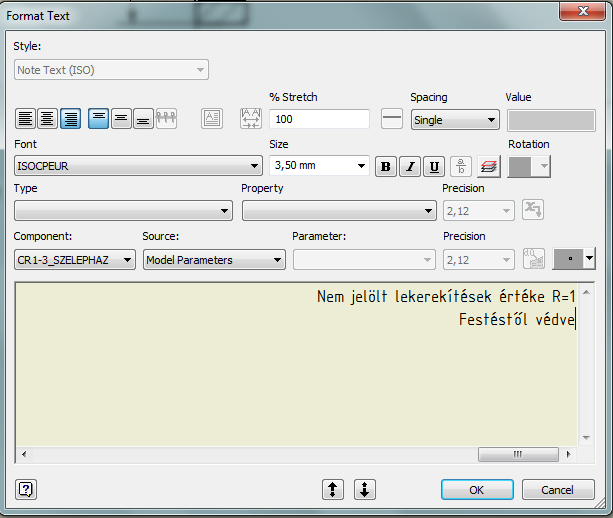Click the greyed Value field
Viewport: 613px width, 518px height.
(551, 120)
